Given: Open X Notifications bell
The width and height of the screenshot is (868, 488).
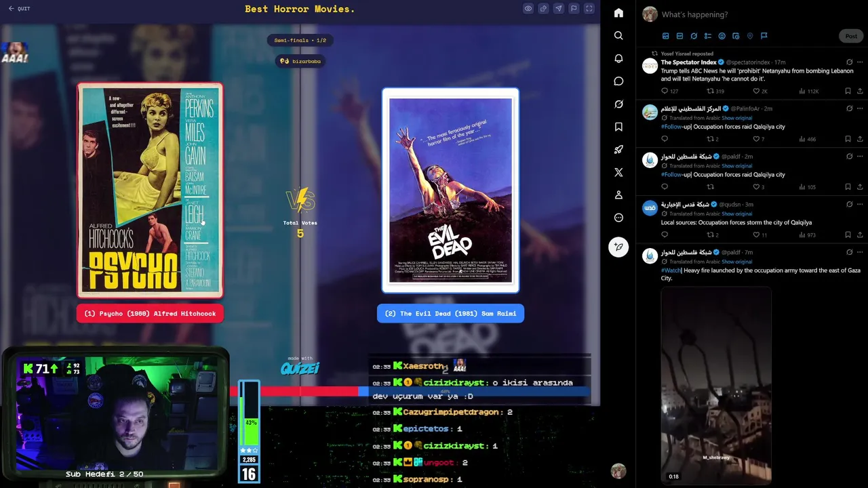Looking at the screenshot, I should [618, 58].
